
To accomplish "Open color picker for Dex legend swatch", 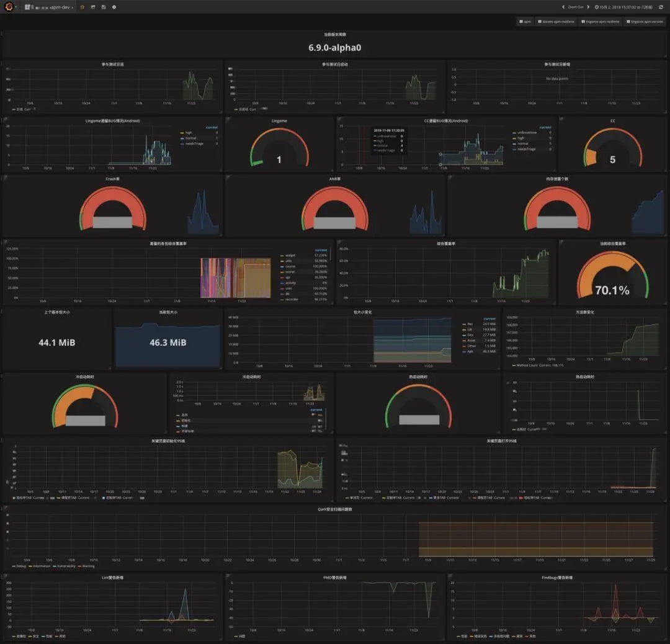I will (464, 335).
